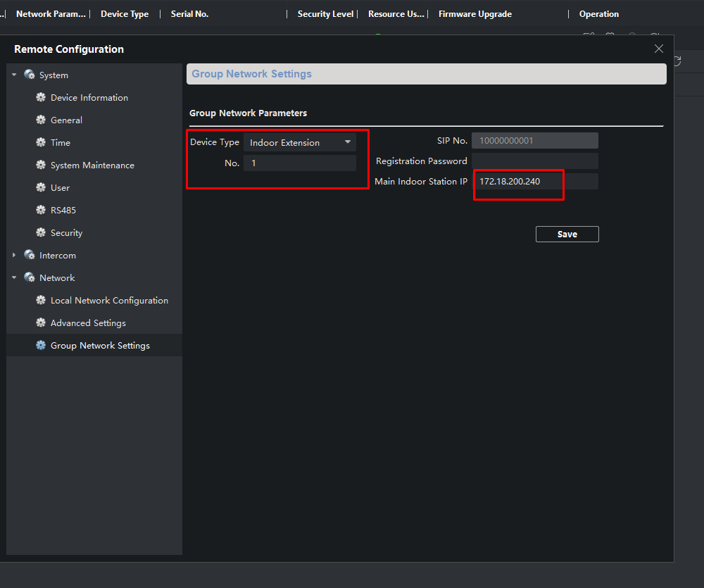The image size is (704, 588).
Task: Click the Group Network Parameters heading
Action: pos(249,113)
